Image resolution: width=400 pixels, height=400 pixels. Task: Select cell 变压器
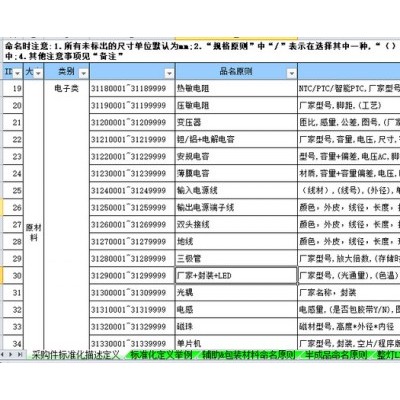point(236,122)
